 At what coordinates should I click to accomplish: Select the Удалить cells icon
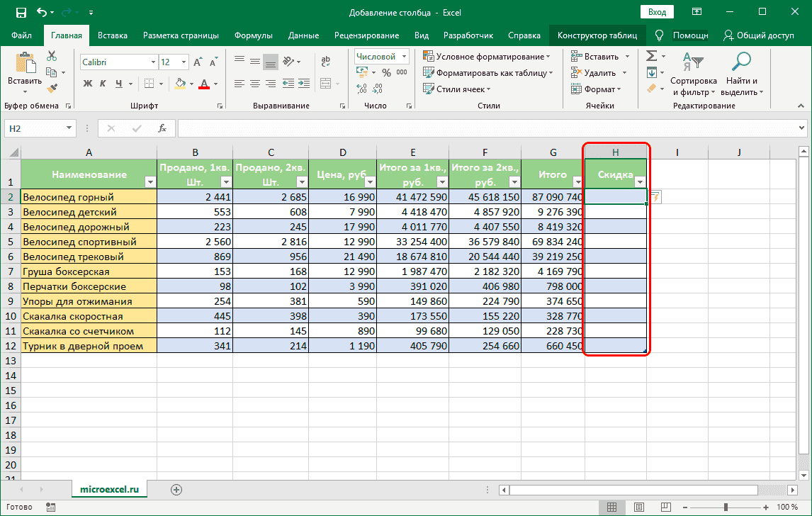point(577,72)
